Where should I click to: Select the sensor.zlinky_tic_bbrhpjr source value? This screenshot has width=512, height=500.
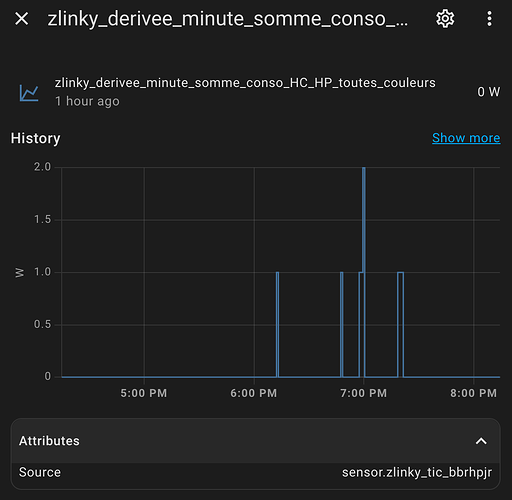coord(417,472)
